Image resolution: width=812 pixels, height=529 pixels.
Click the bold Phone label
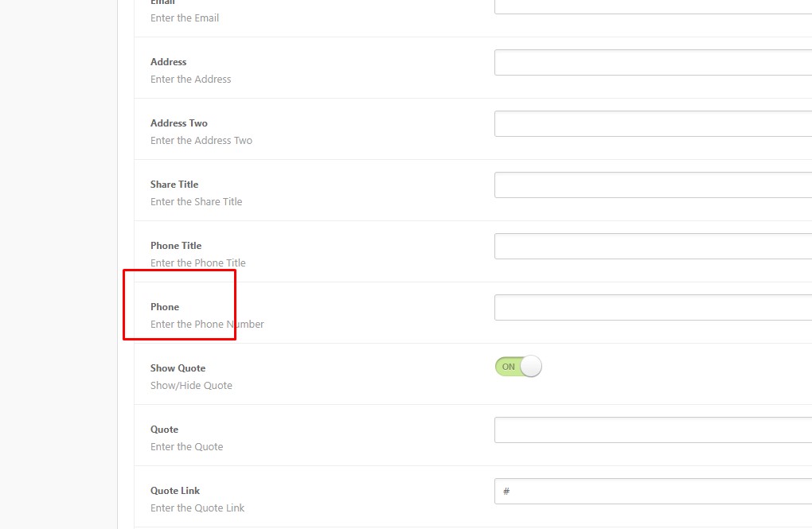click(x=165, y=307)
